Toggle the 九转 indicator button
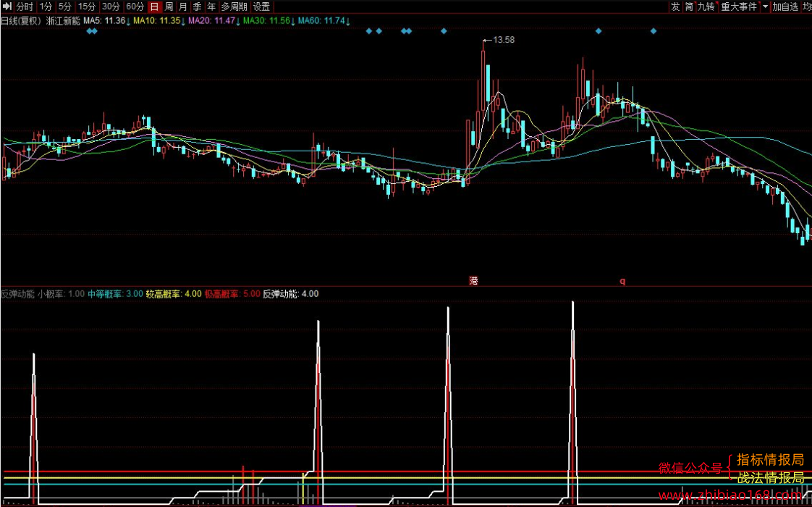The image size is (812, 507). pos(706,7)
